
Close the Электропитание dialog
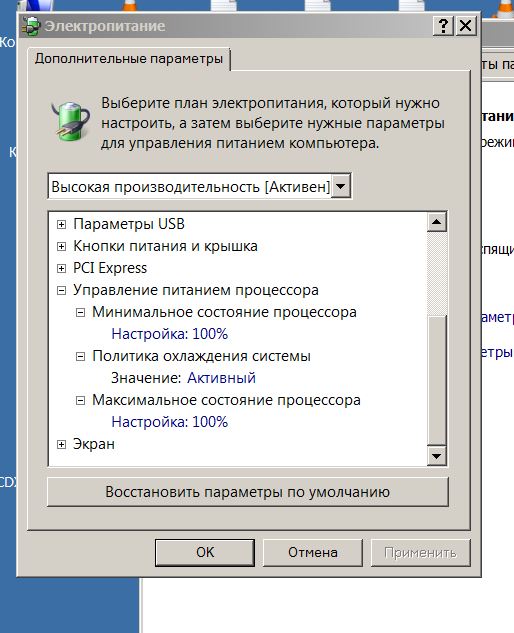[466, 26]
